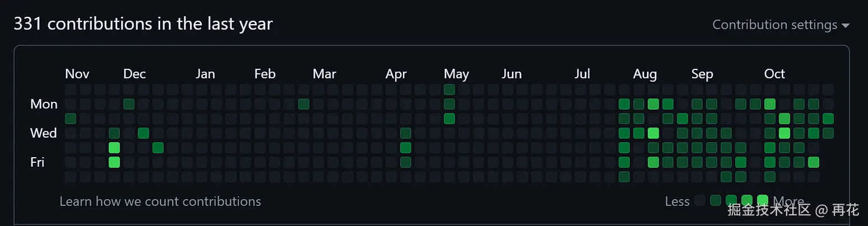Image resolution: width=868 pixels, height=226 pixels.
Task: Select the green Monday cell under Dec label
Action: click(129, 104)
